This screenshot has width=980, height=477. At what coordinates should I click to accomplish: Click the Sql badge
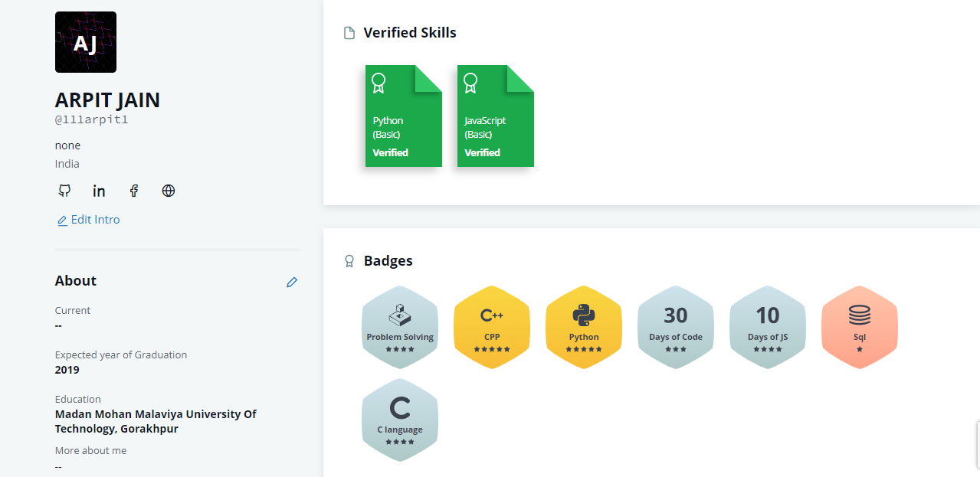(x=860, y=327)
